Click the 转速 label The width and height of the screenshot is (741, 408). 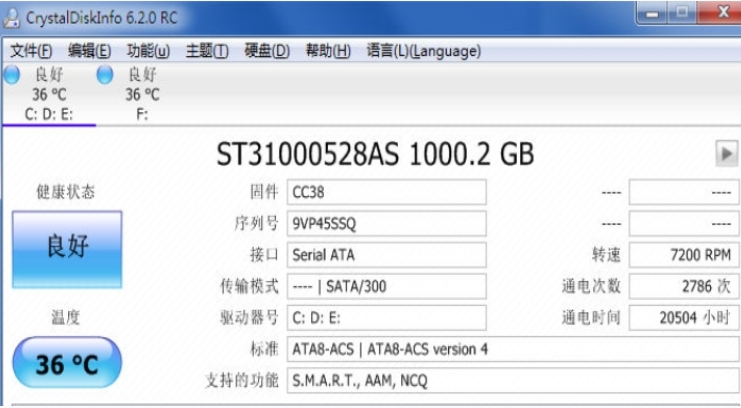pos(606,255)
